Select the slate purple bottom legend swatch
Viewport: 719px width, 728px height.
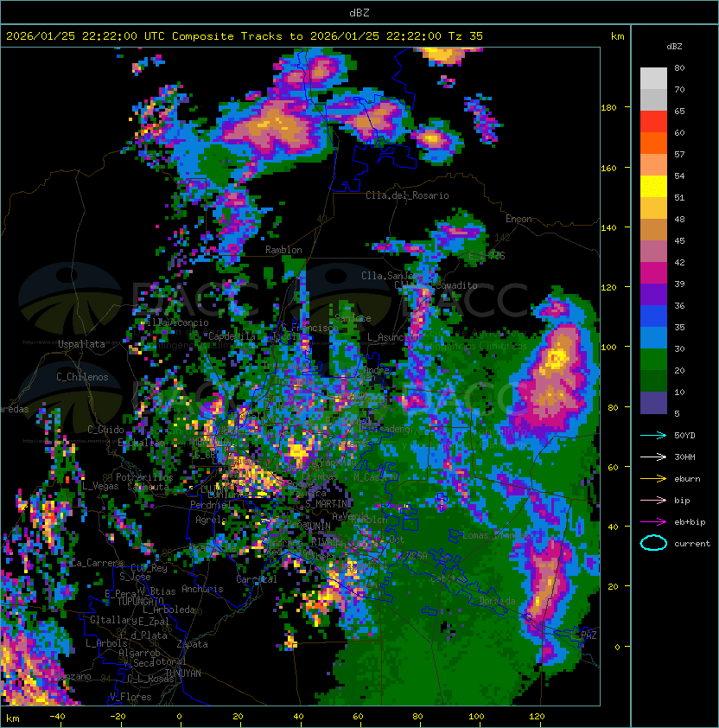point(653,403)
